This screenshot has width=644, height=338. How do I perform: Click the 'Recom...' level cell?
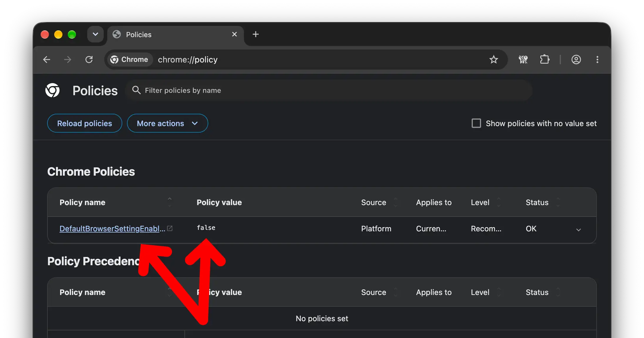(486, 229)
